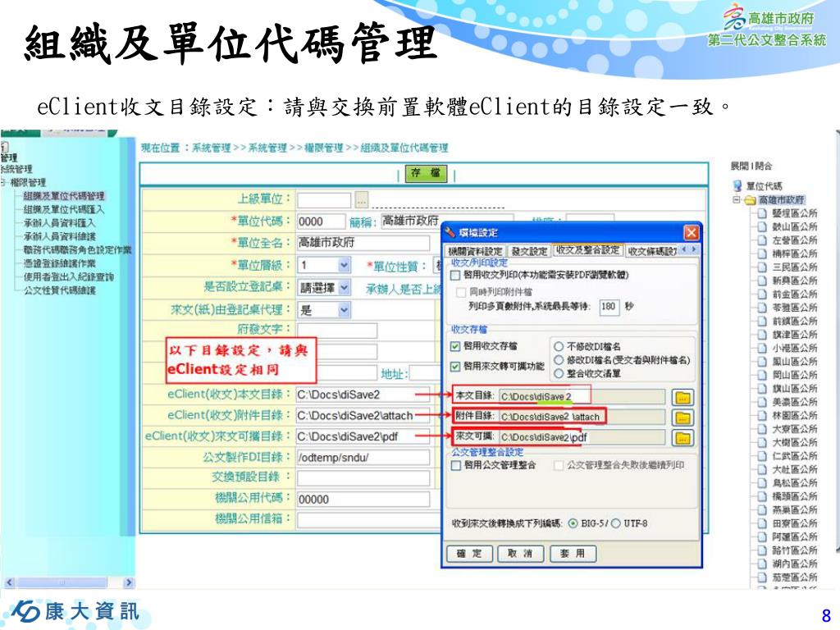Click 套用 button in dialog
840x630 pixels.
coord(573,554)
